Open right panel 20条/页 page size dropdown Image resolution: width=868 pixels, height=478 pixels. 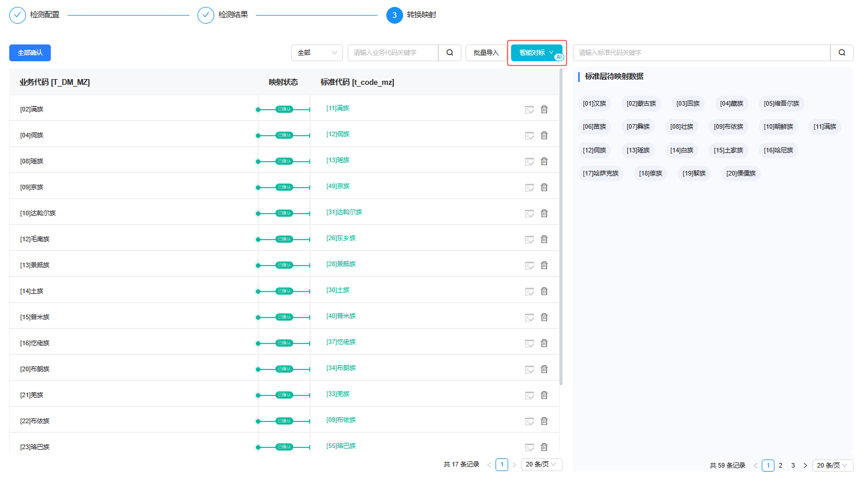(832, 465)
